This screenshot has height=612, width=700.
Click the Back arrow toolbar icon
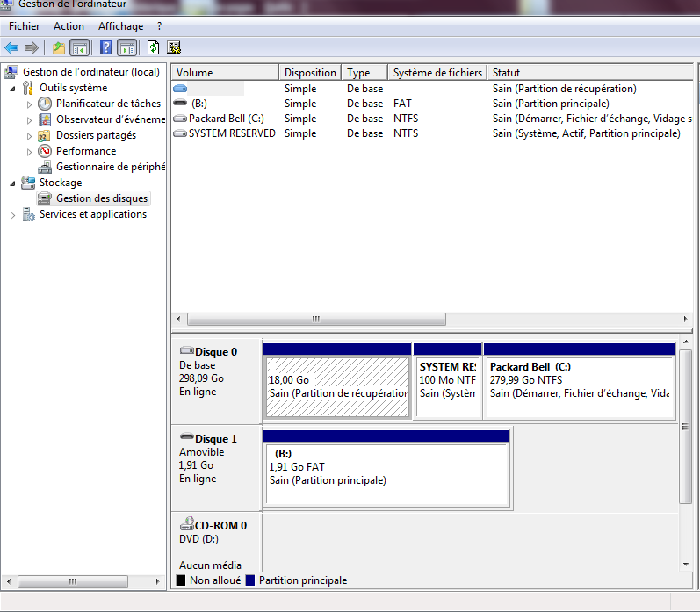[x=11, y=47]
